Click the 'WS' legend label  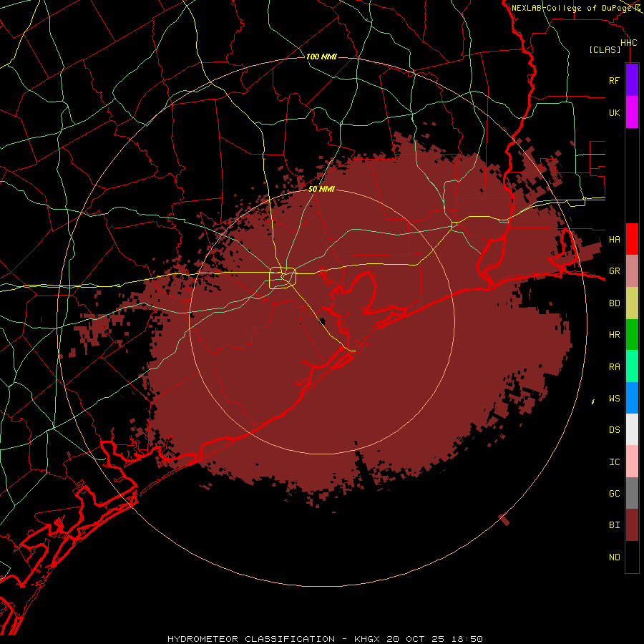pyautogui.click(x=614, y=399)
